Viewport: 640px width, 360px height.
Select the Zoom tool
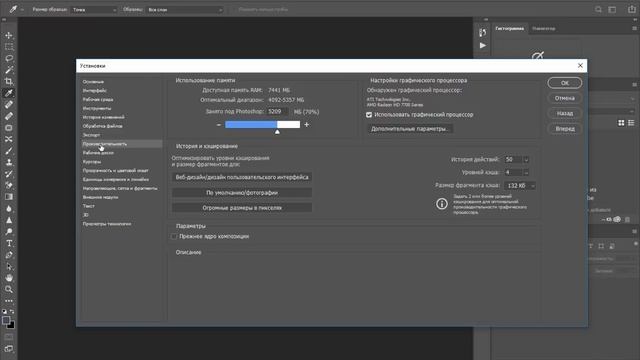9,289
